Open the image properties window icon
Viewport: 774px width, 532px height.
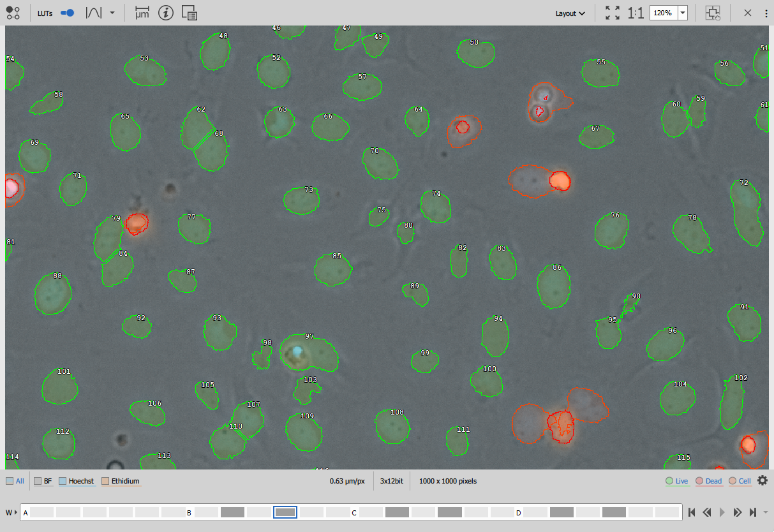[189, 13]
